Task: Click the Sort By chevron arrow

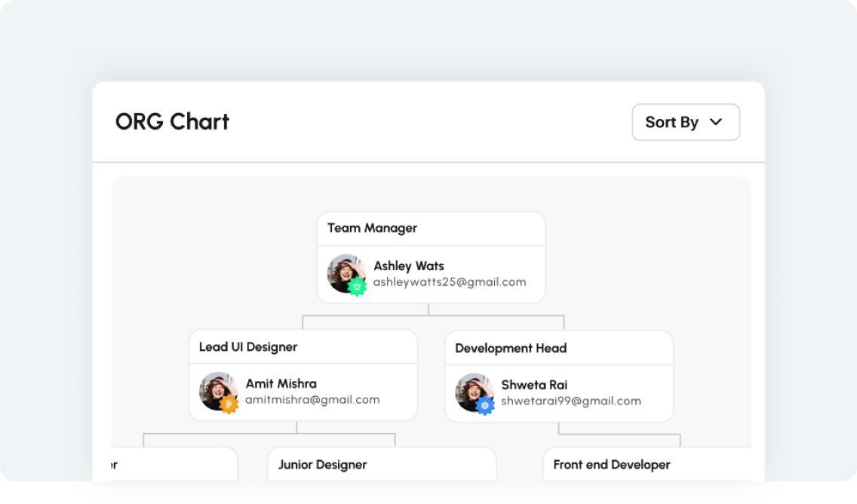Action: [x=715, y=122]
